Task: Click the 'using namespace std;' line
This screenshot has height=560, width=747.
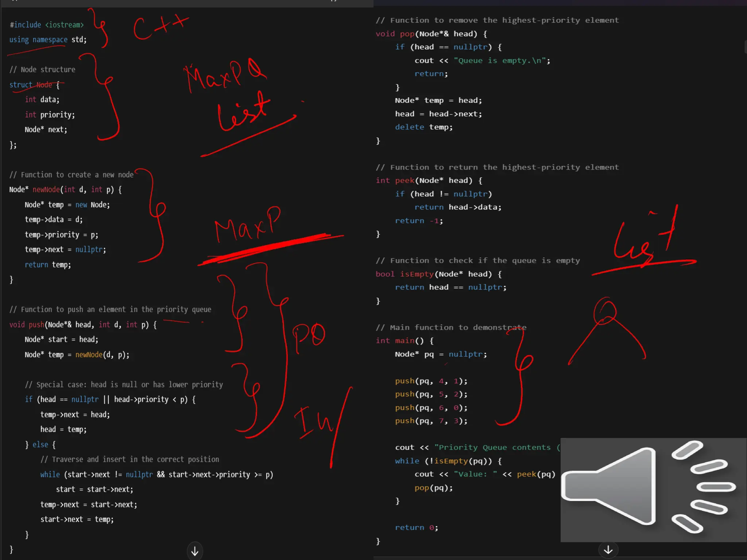Action: click(48, 40)
